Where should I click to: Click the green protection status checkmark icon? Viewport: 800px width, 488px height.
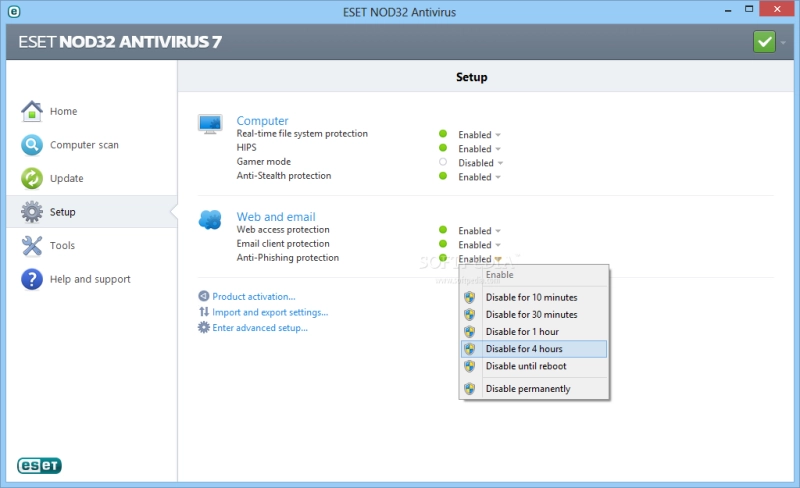pyautogui.click(x=764, y=41)
